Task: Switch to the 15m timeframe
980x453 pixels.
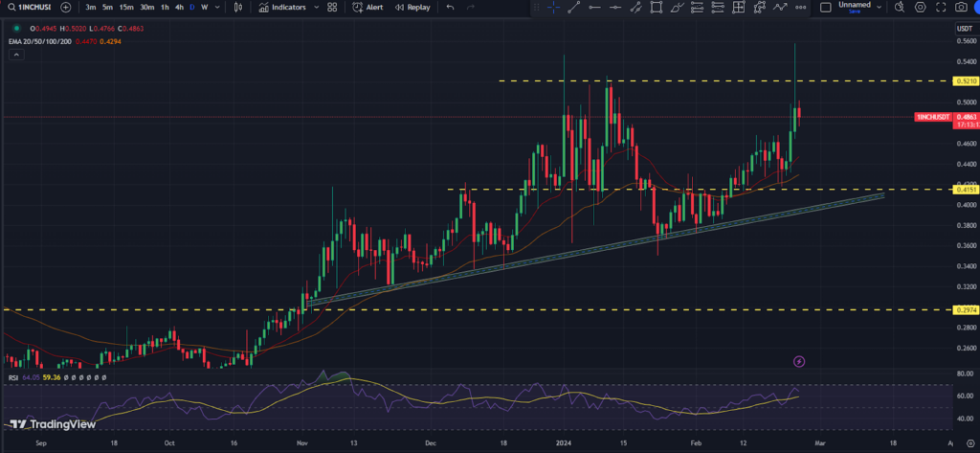Action: point(126,8)
